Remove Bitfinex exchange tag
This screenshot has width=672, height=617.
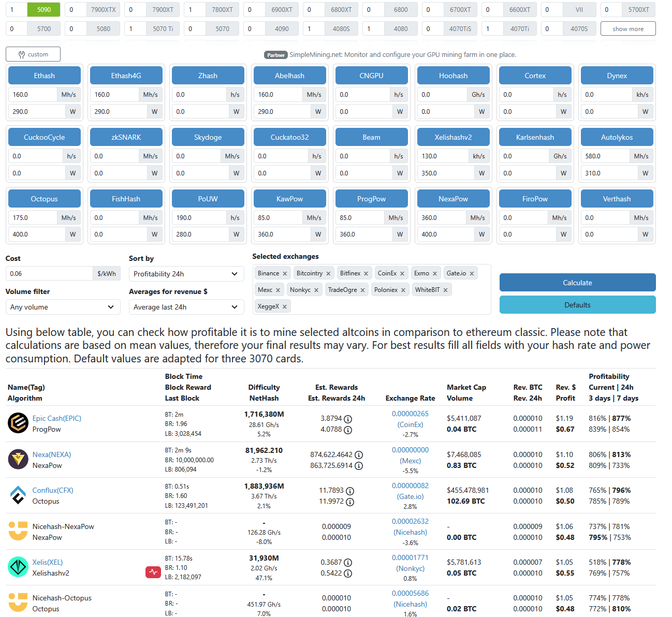coord(366,274)
